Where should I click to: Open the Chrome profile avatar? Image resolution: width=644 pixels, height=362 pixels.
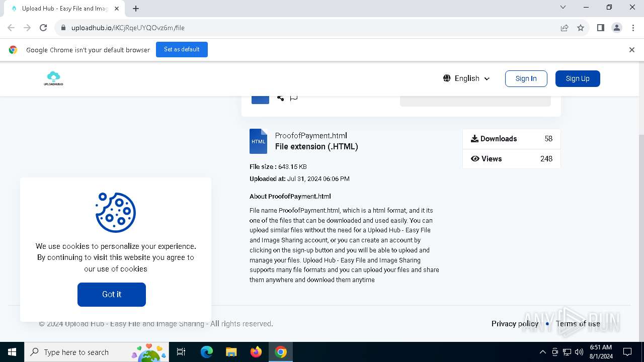click(617, 28)
